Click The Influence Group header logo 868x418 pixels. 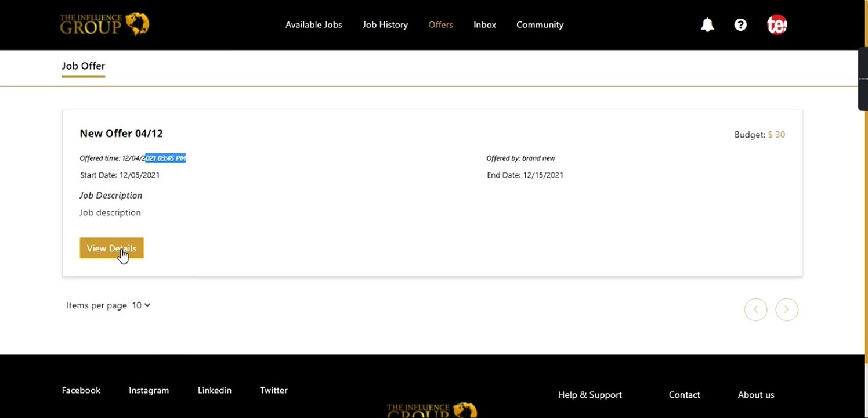click(104, 24)
